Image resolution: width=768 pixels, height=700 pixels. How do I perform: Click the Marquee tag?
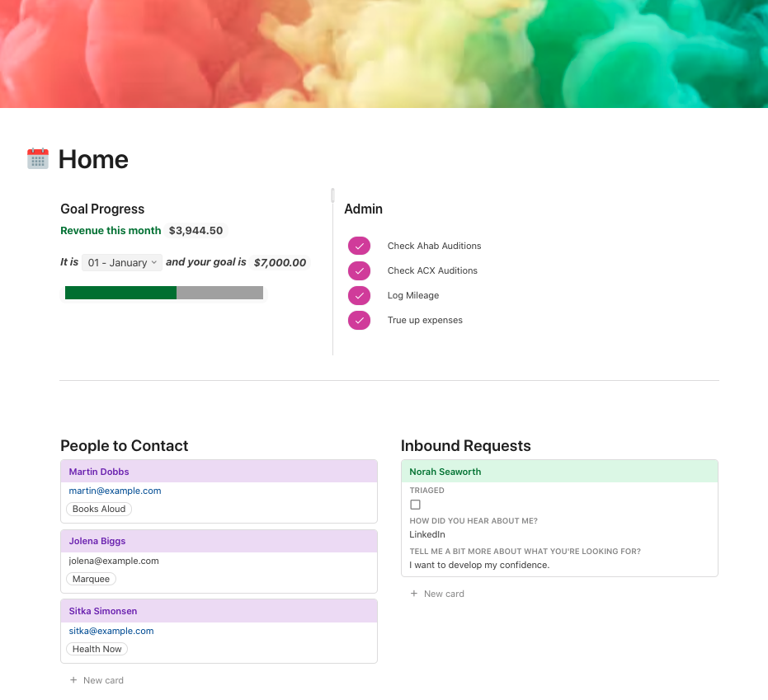pyautogui.click(x=91, y=579)
